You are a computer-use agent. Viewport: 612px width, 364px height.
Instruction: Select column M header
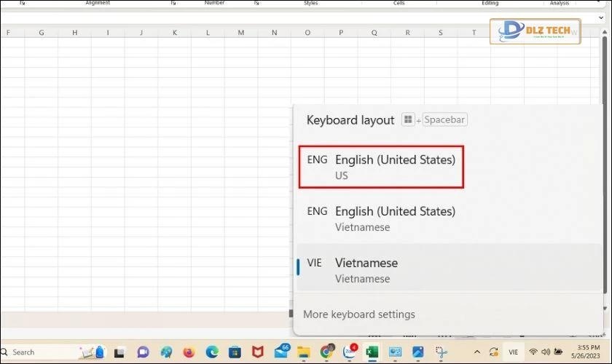241,33
